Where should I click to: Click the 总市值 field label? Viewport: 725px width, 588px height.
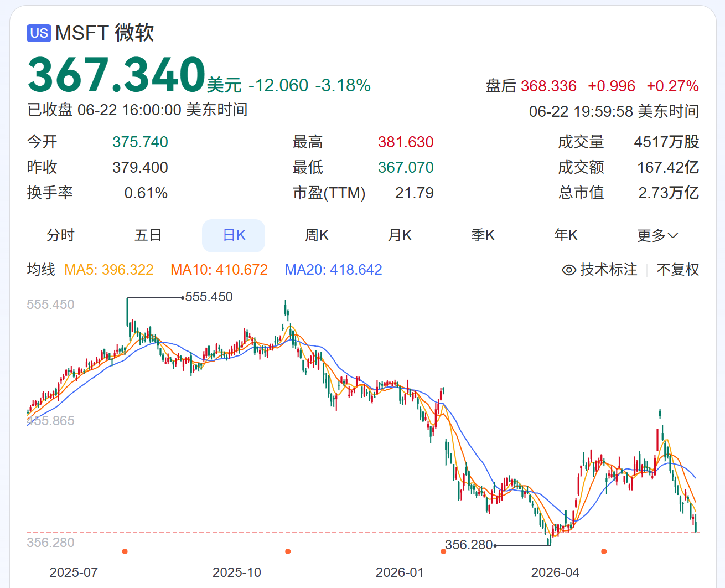581,193
